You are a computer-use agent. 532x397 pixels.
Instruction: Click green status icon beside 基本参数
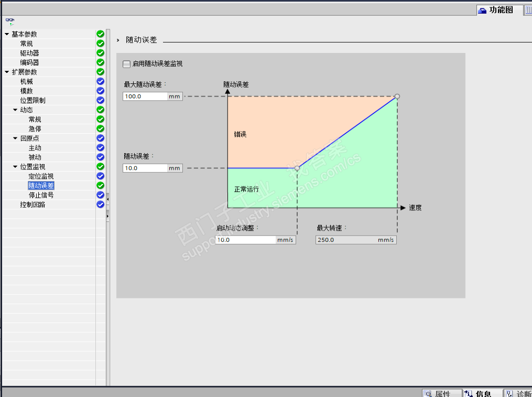pyautogui.click(x=101, y=34)
